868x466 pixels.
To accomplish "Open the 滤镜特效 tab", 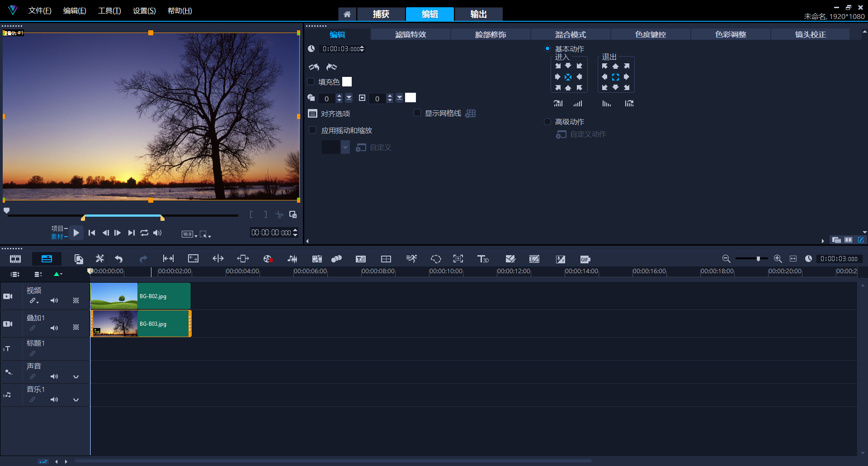I will point(410,34).
